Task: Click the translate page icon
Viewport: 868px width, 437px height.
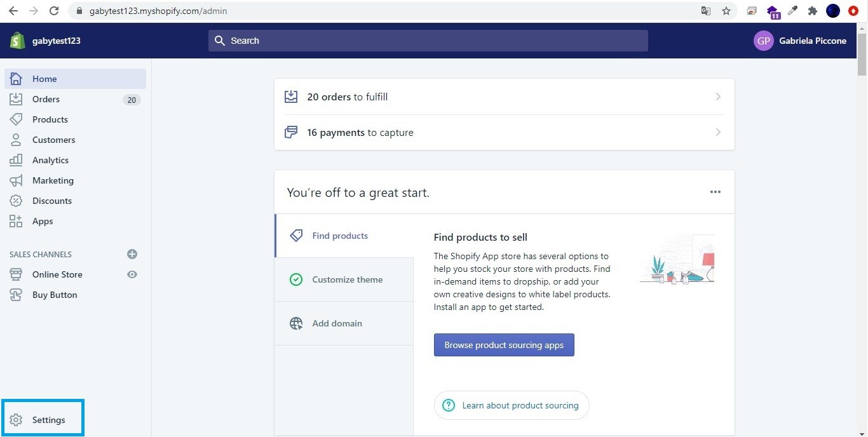Action: (x=706, y=11)
